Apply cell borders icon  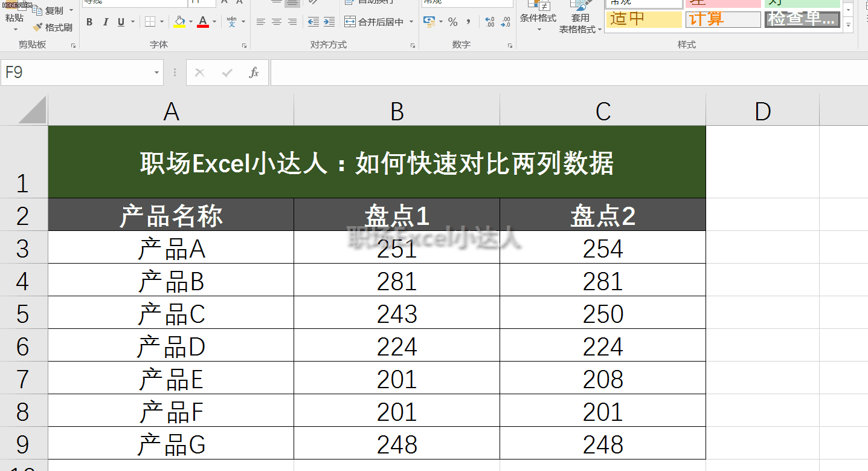coord(150,22)
